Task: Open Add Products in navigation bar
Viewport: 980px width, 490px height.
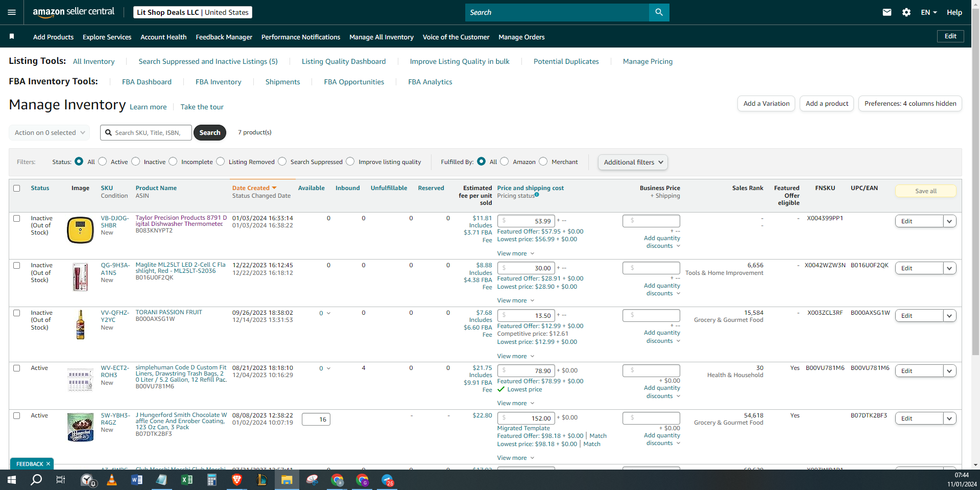Action: 53,37
